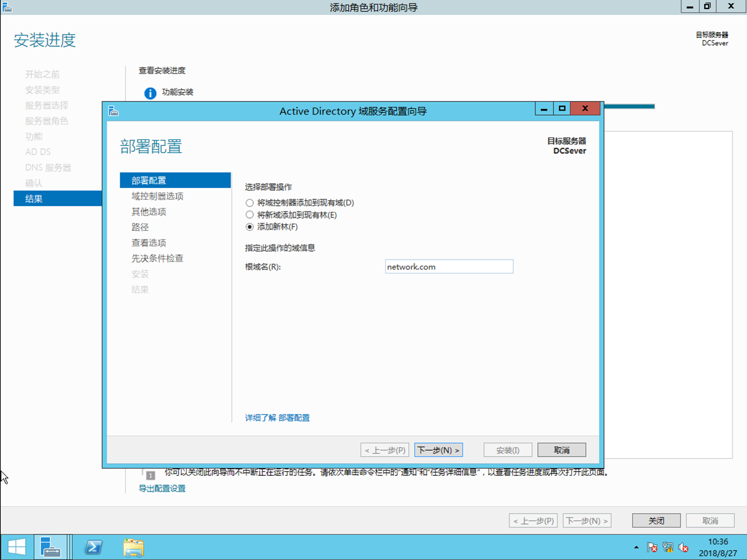Click the 添加角色和功能向导 title bar icon
Screen dimensions: 747x560
coord(7,7)
